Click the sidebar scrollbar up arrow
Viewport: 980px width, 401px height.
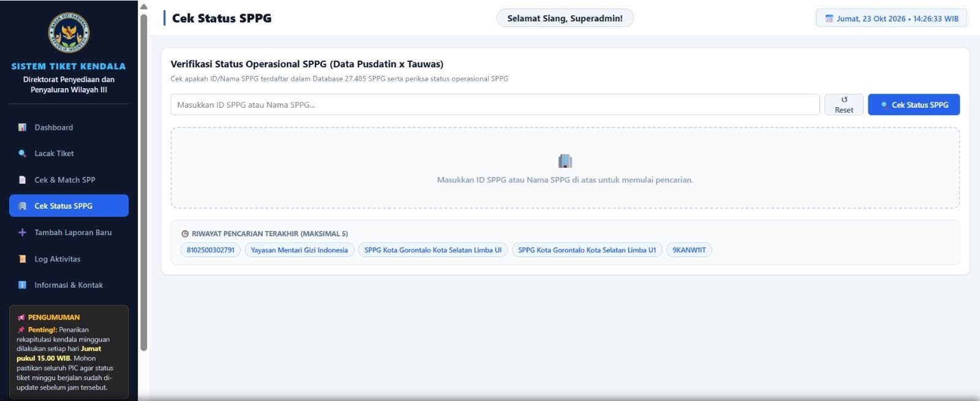[144, 7]
